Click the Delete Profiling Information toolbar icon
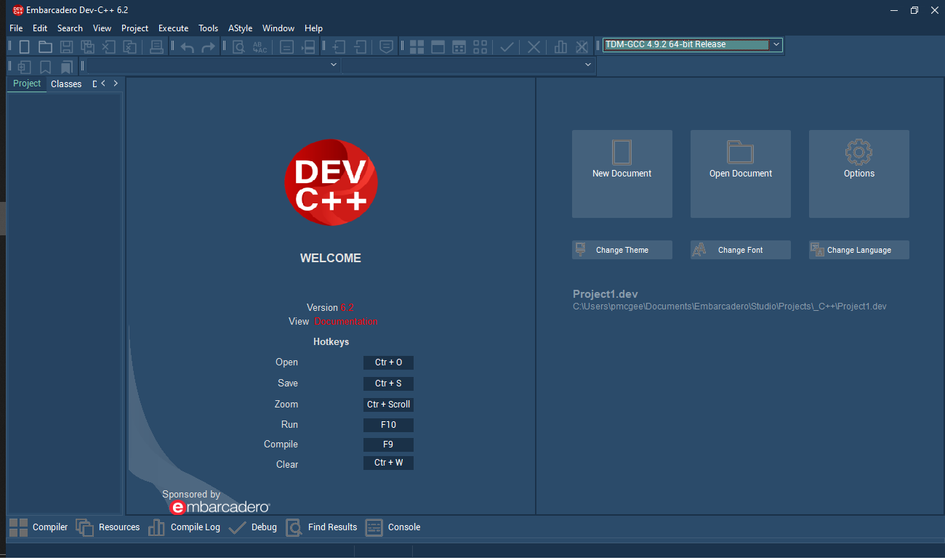Image resolution: width=945 pixels, height=560 pixels. (582, 47)
